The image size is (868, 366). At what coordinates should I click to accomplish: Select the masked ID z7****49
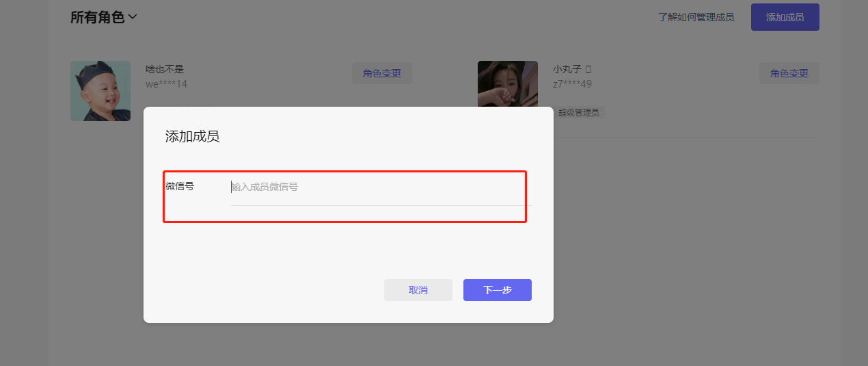(572, 84)
